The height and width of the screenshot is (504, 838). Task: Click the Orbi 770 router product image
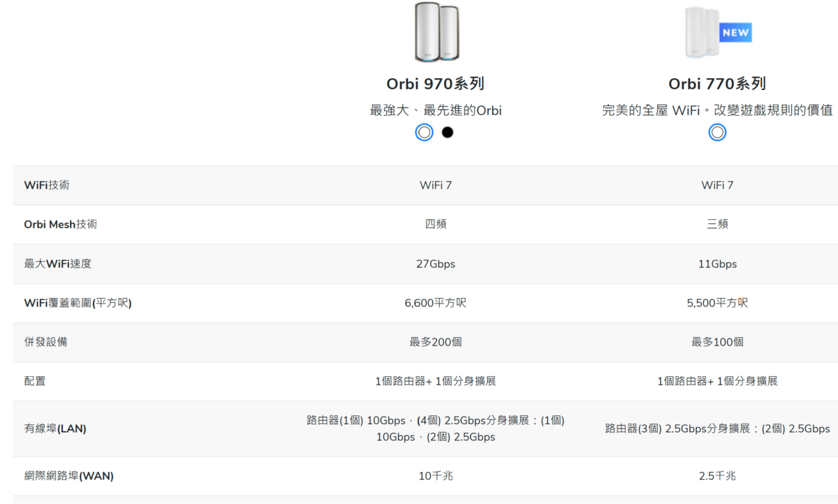click(703, 32)
